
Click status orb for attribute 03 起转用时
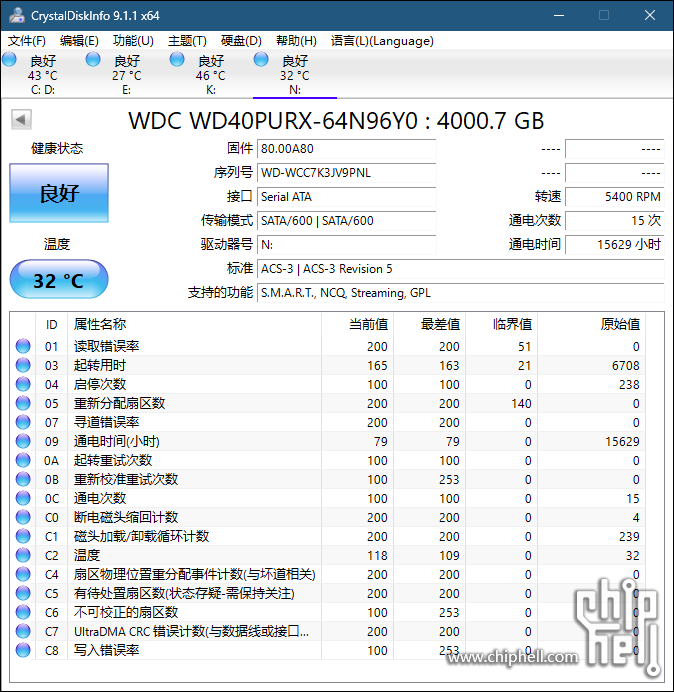pos(23,365)
